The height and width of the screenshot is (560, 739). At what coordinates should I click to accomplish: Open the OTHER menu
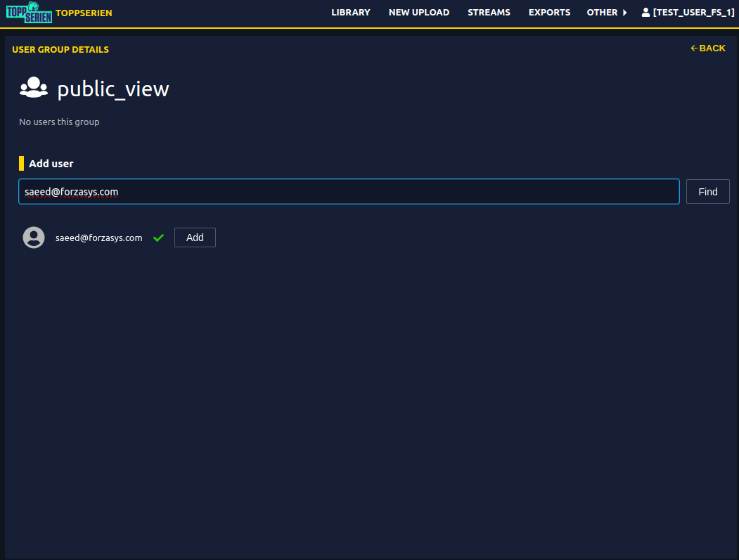pyautogui.click(x=602, y=12)
